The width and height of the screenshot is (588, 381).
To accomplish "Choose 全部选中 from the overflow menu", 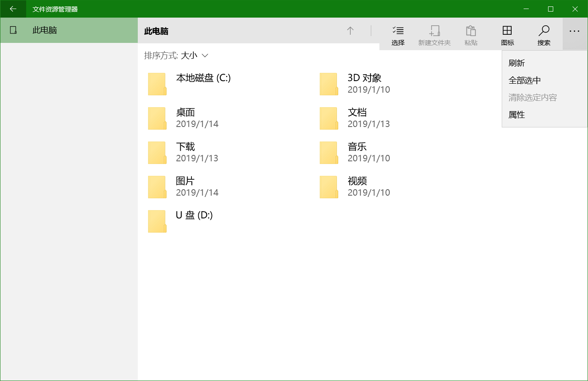I will (x=524, y=80).
